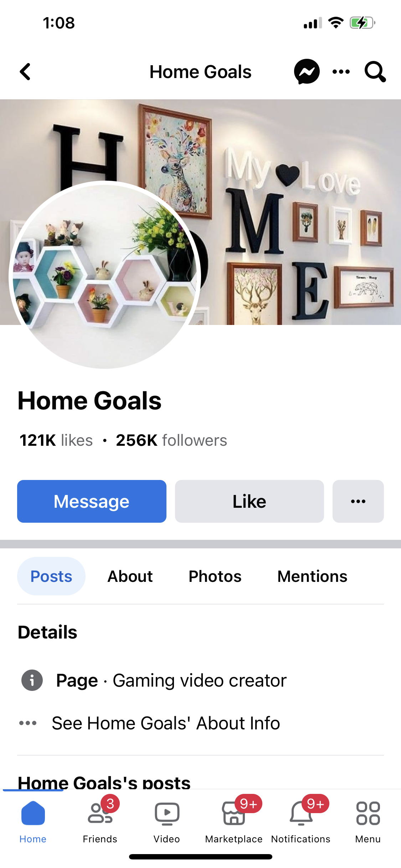The image size is (401, 868).
Task: Toggle the Like button for Home Goals
Action: [x=249, y=501]
